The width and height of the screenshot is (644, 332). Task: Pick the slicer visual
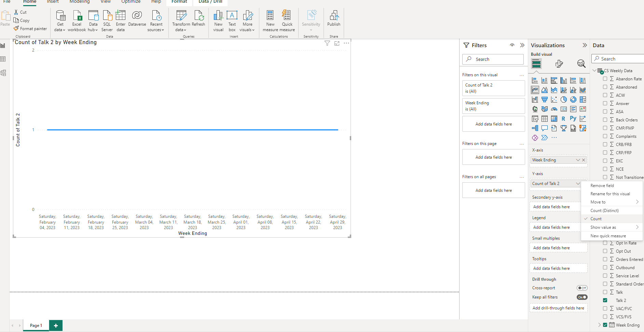point(535,119)
